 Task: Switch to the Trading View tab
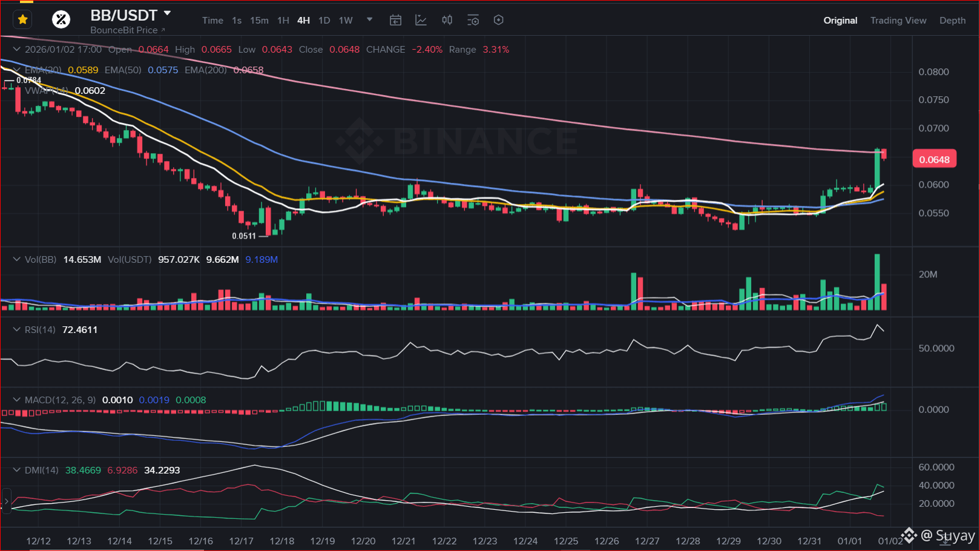click(x=898, y=21)
